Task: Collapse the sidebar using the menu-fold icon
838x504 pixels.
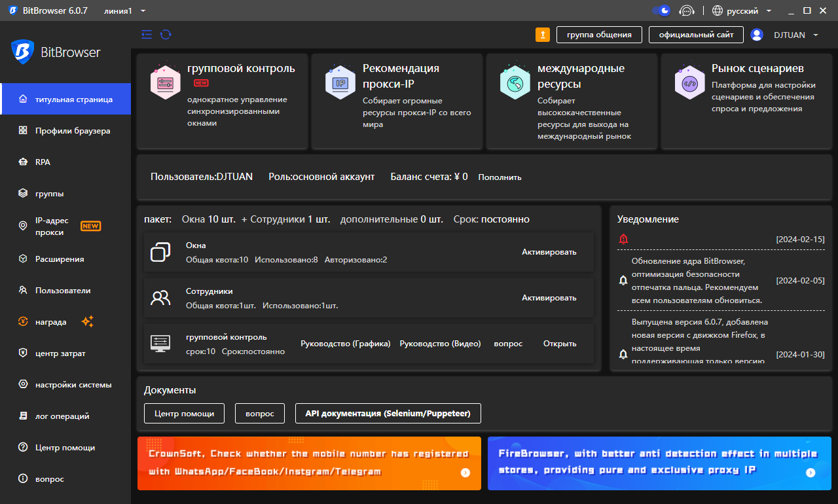Action: click(146, 34)
